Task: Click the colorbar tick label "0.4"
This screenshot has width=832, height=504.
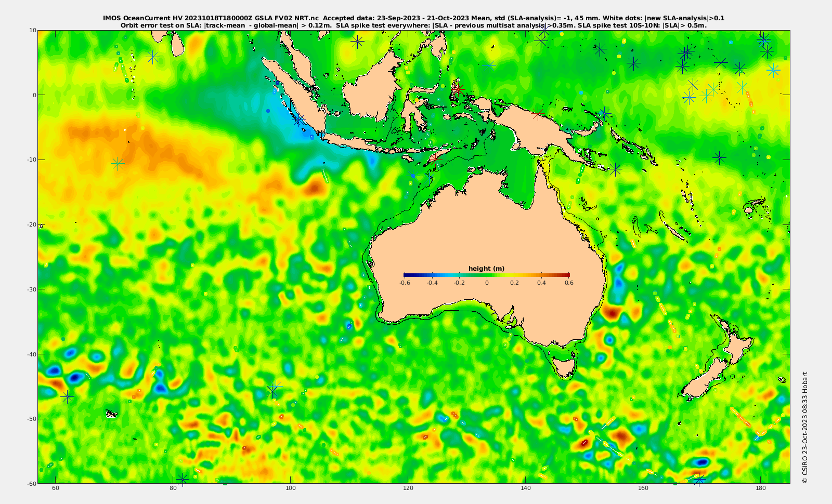Action: click(541, 283)
